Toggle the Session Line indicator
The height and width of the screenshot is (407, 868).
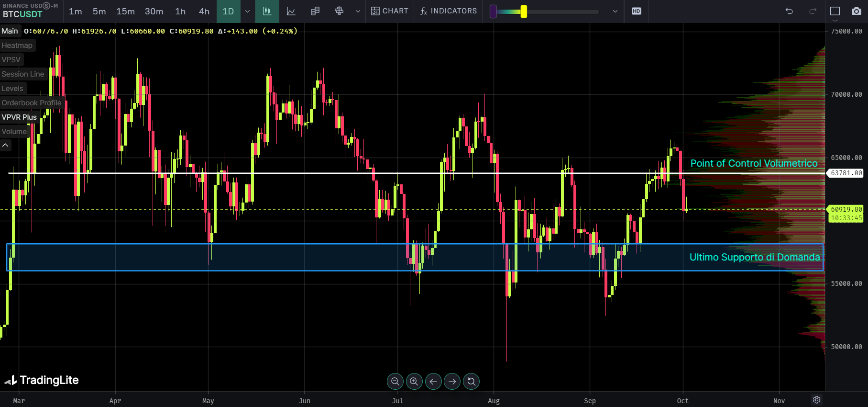click(x=23, y=74)
